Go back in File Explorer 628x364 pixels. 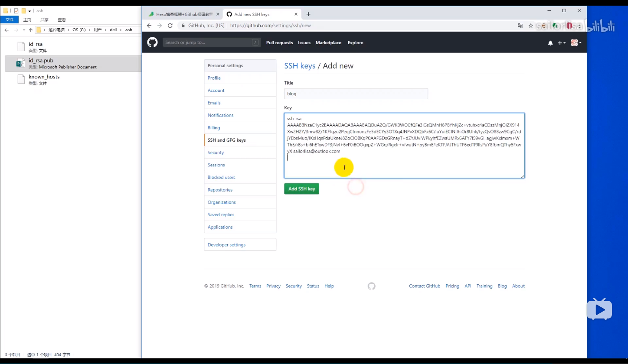[x=7, y=30]
